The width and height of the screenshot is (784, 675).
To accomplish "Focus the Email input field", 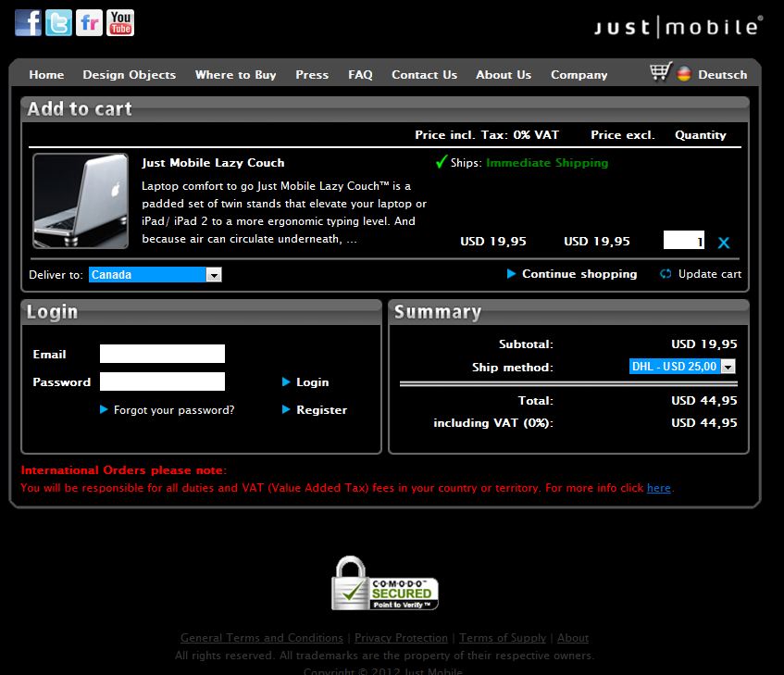I will (163, 354).
